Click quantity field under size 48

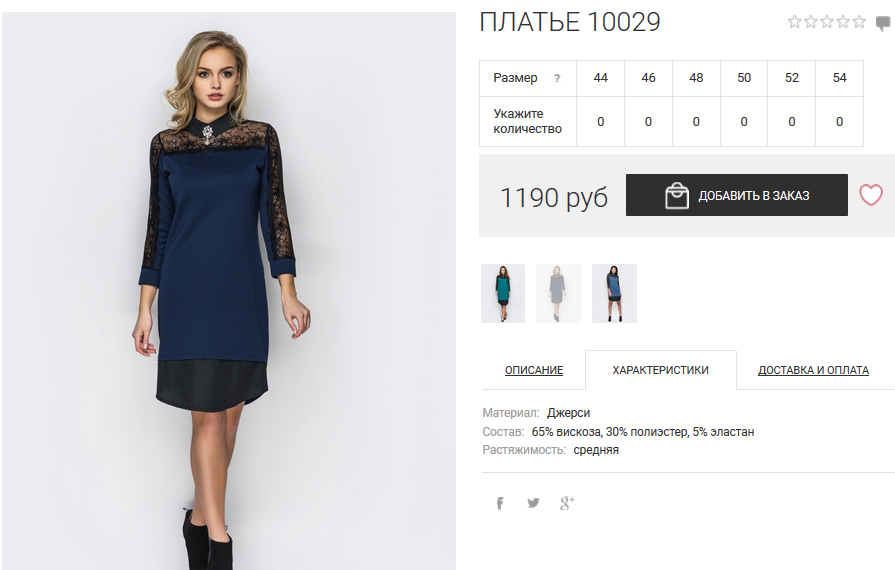coord(696,122)
